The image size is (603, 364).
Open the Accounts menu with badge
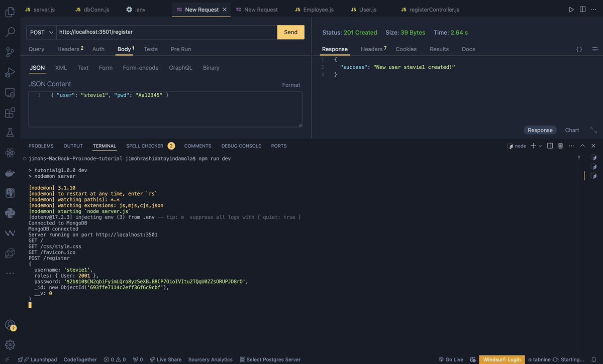[10, 325]
